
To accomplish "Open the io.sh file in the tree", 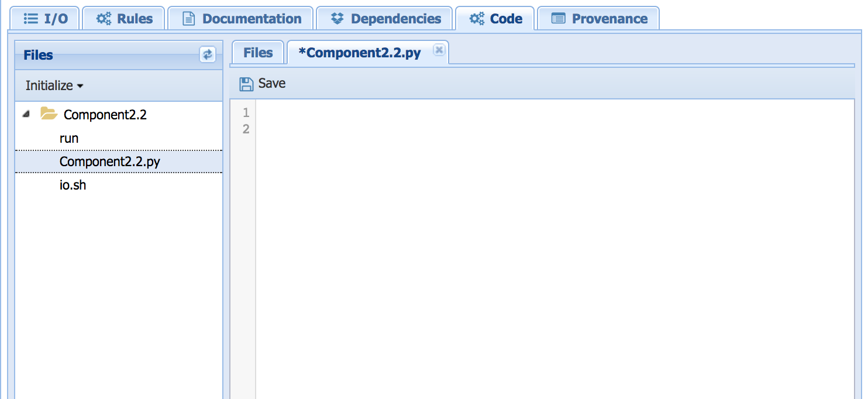I will point(73,185).
